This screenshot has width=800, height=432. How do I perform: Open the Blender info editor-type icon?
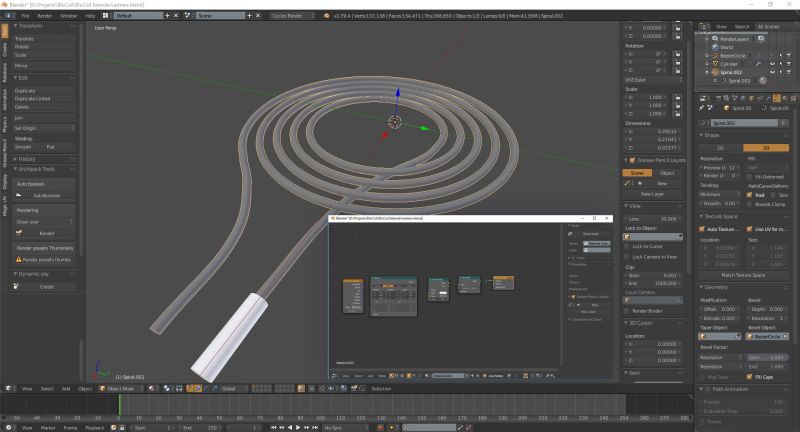(x=9, y=16)
